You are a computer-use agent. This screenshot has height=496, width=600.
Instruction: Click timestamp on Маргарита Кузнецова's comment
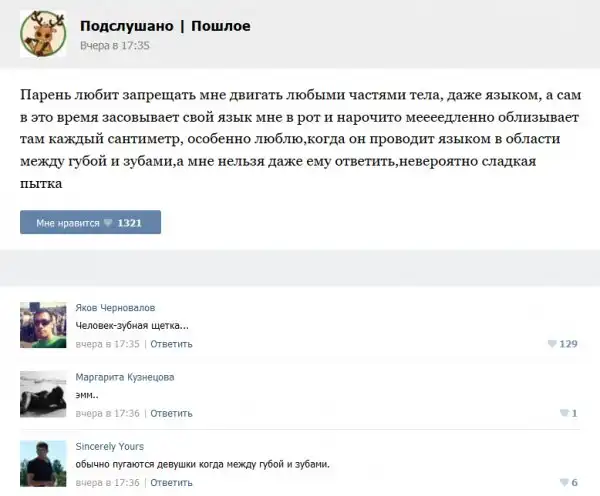point(109,413)
